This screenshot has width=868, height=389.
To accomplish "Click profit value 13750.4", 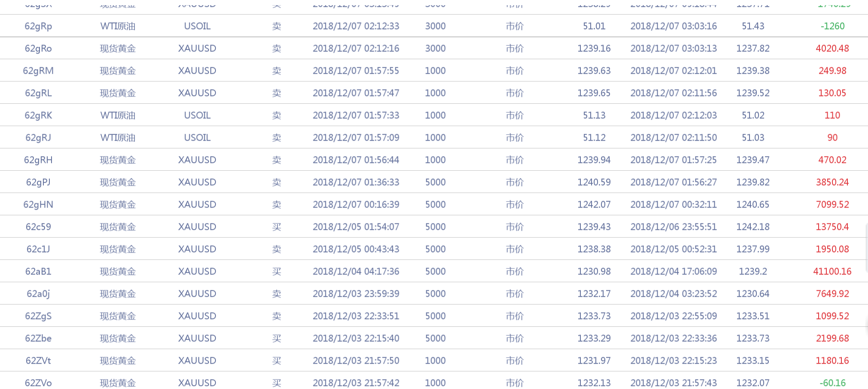I will 832,227.
